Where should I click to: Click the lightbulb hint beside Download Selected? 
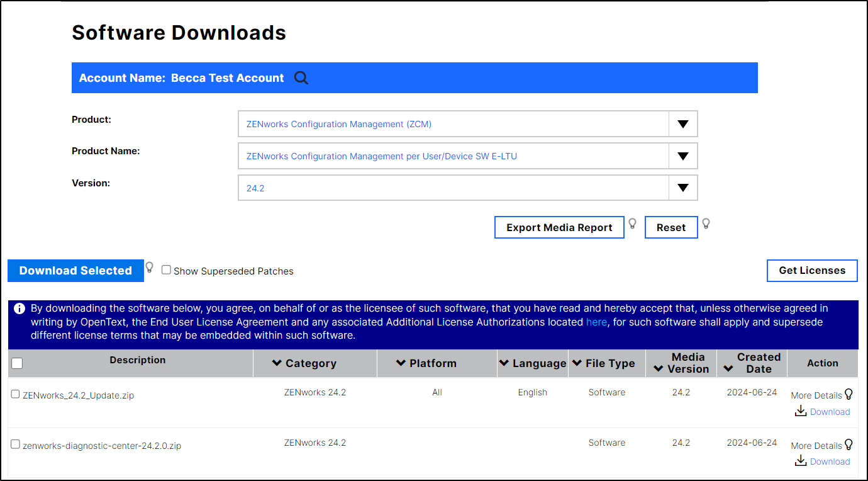[x=149, y=267]
